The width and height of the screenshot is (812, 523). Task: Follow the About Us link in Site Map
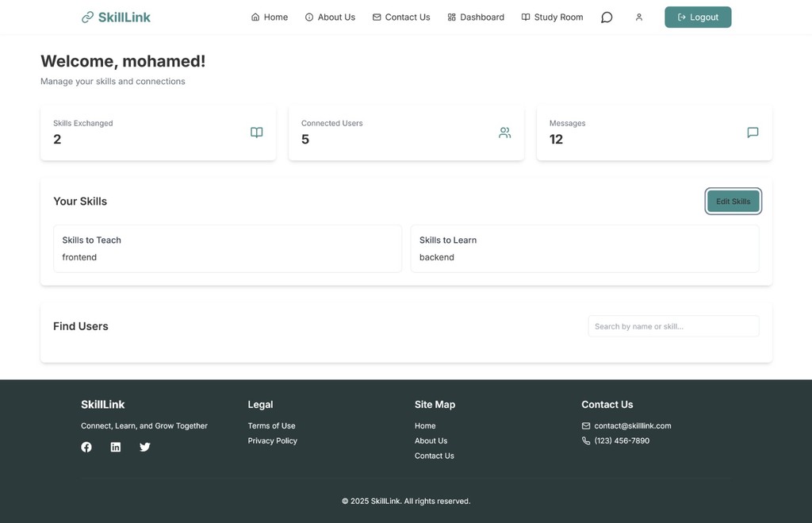[431, 440]
